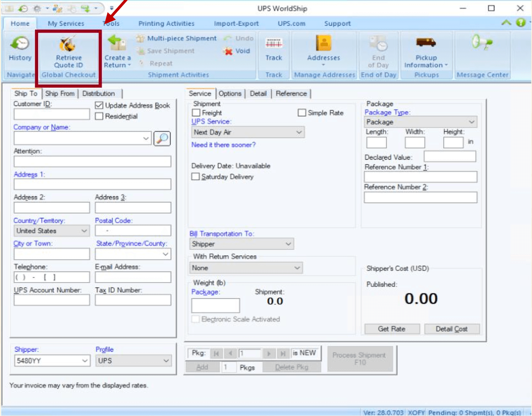Click the Undo arrow icon

[x=228, y=38]
